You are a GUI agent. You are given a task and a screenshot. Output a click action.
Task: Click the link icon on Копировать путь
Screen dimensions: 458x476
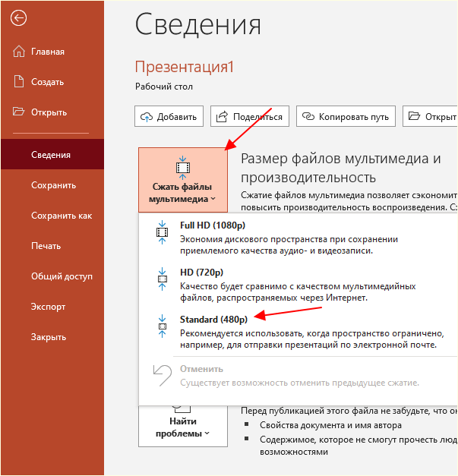[x=308, y=116]
